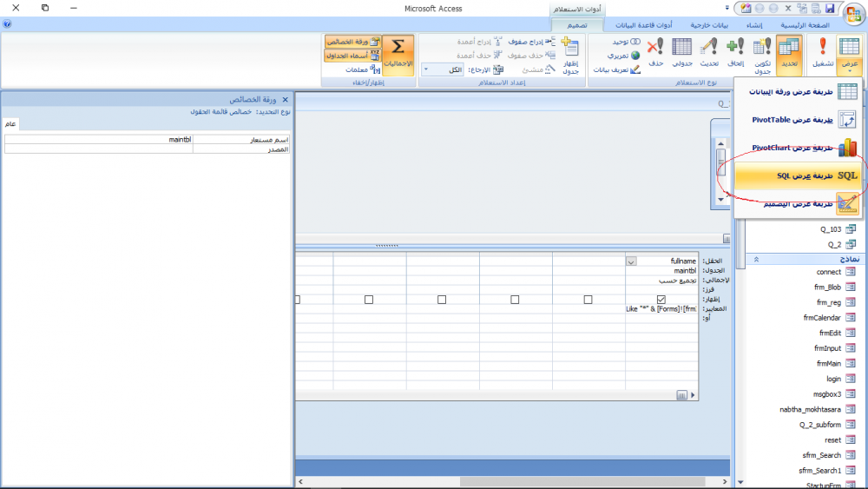Select the sfrm_Search1 form

point(819,471)
